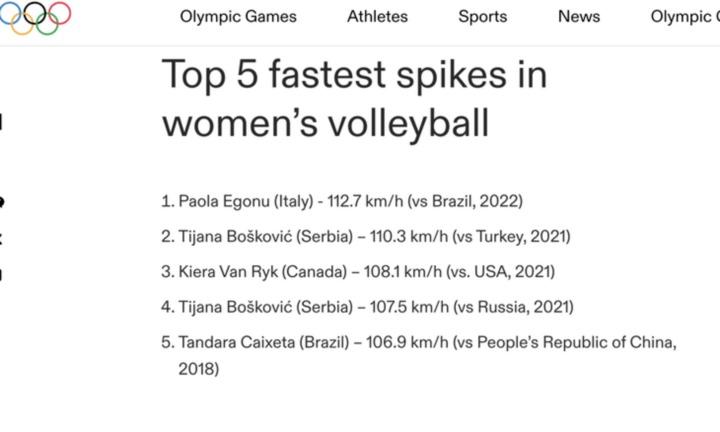
Task: Select the Paola Egonu (Italy) name
Action: point(245,202)
